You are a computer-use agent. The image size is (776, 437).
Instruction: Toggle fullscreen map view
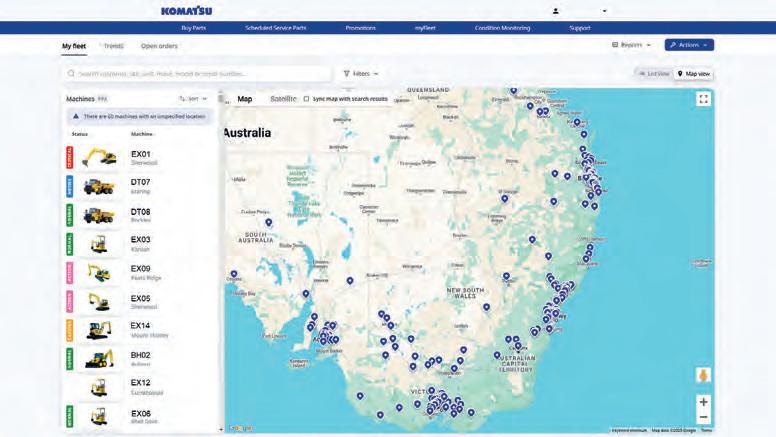click(703, 99)
